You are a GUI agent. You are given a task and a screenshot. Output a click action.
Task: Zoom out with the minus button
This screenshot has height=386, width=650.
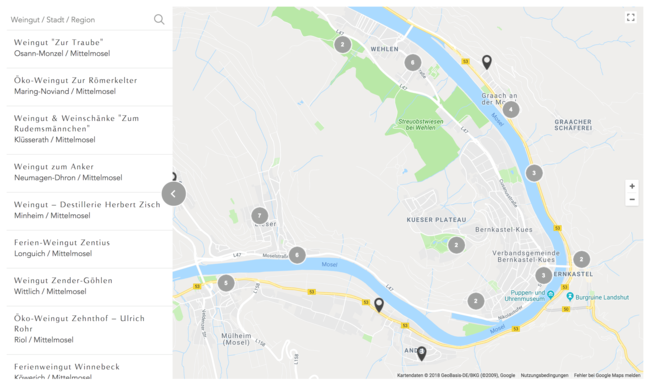[632, 199]
